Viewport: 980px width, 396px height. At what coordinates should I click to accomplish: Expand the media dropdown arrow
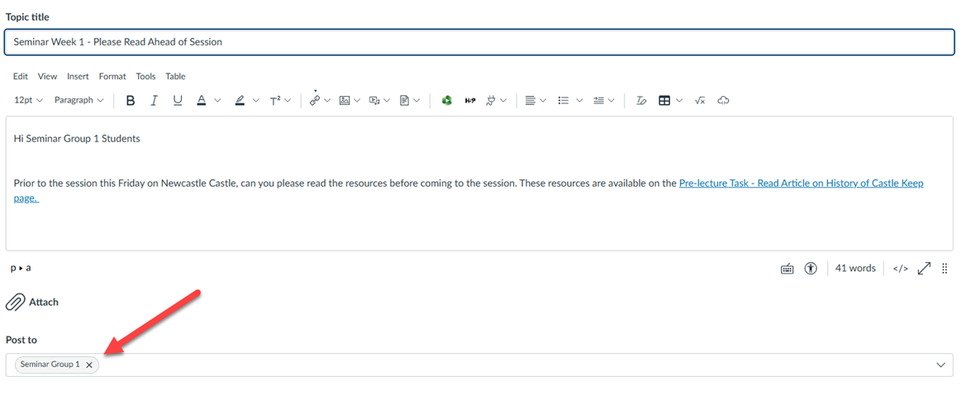pos(386,100)
